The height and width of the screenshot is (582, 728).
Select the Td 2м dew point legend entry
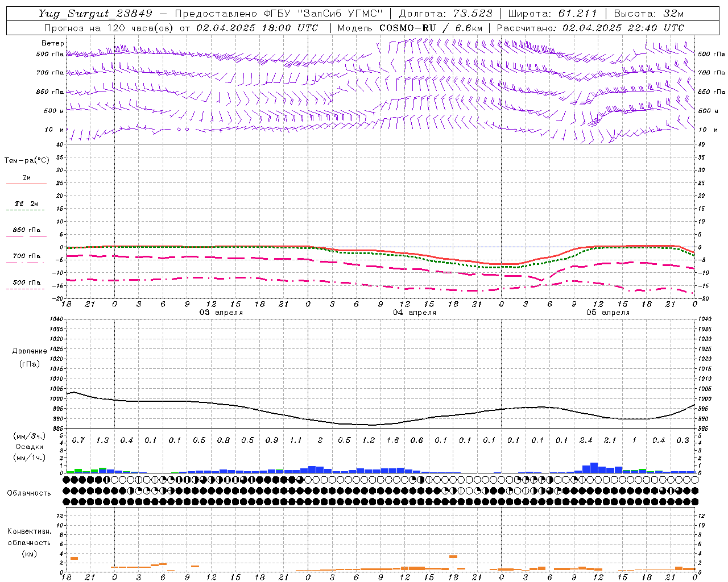tap(26, 203)
